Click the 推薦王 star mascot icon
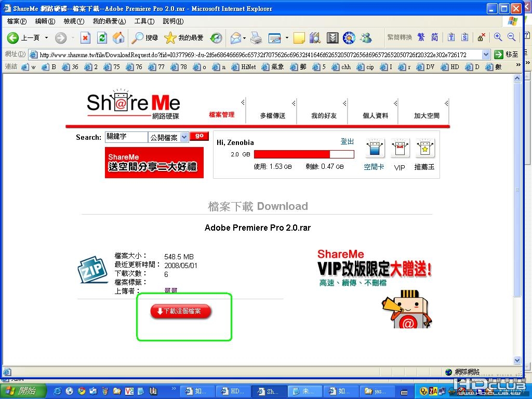The image size is (532, 399). (x=425, y=148)
